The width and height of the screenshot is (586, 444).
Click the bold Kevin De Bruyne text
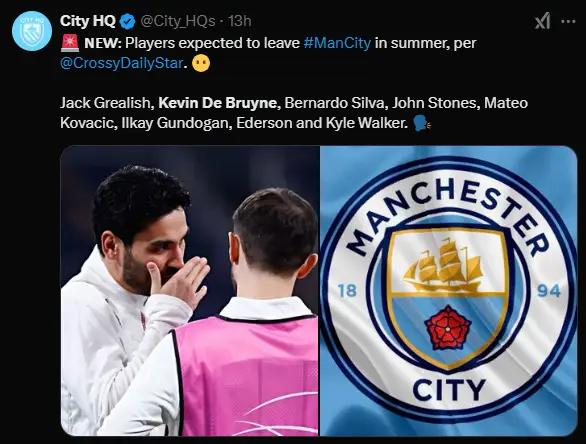(x=218, y=103)
